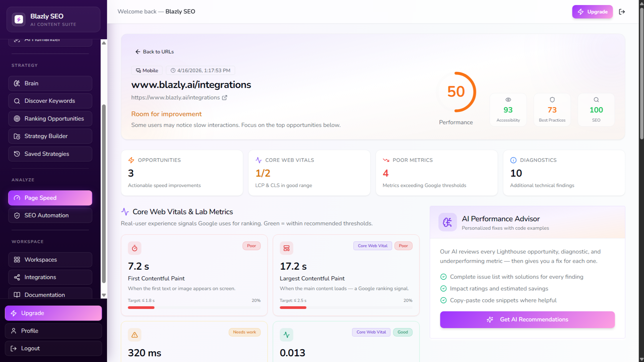644x362 pixels.
Task: Click the SEO Automation shield icon
Action: [17, 215]
